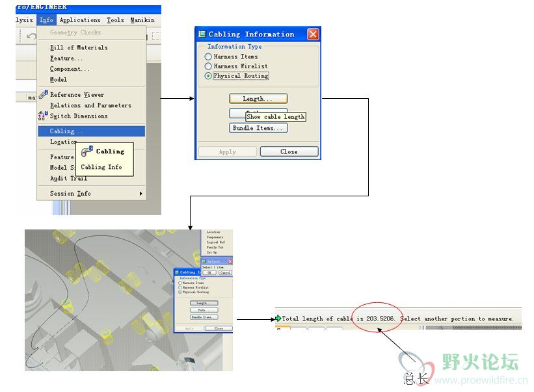Click Length button in the small cabling dialog
Image resolution: width=534 pixels, height=392 pixels.
click(204, 303)
